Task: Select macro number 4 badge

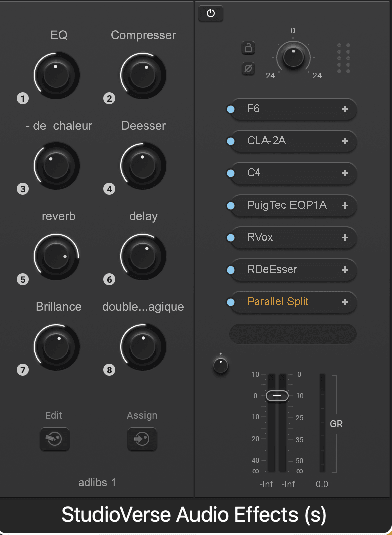Action: [109, 189]
